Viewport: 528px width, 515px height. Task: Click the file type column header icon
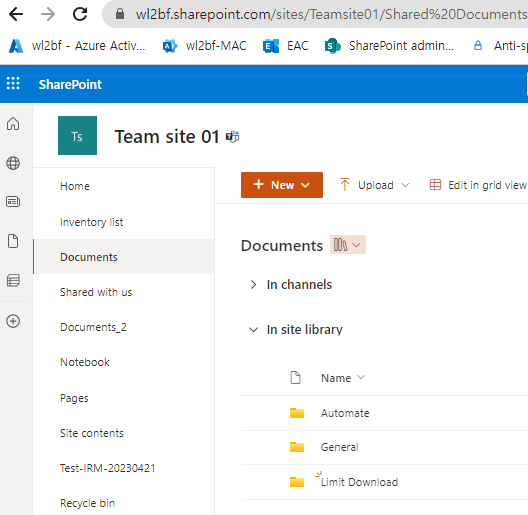tap(295, 378)
